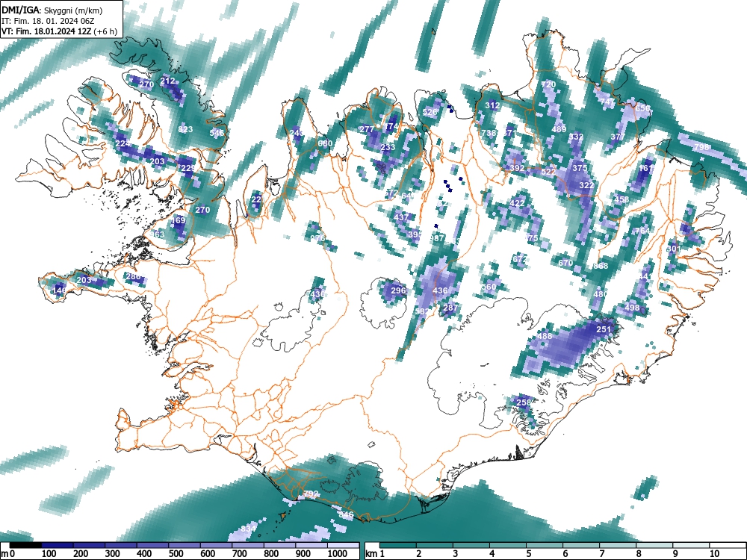Select the 738 visibility value
Screen dimensions: 747x560
(x=489, y=134)
